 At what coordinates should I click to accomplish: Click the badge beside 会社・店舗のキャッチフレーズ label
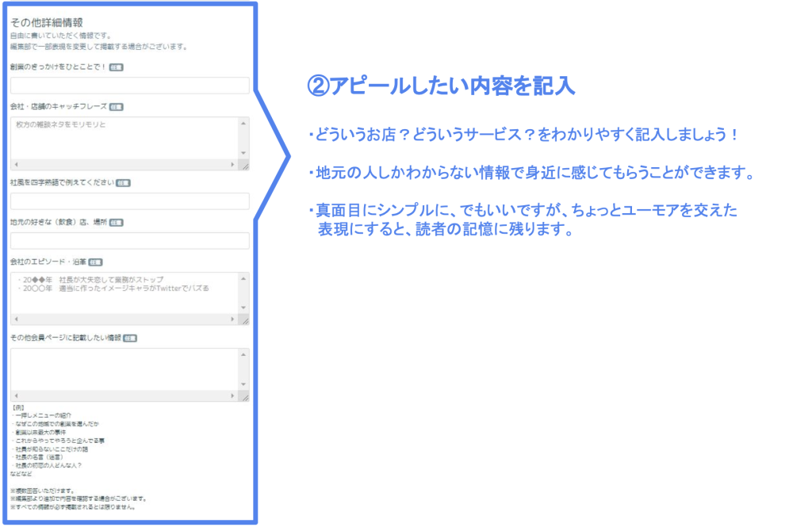(116, 107)
